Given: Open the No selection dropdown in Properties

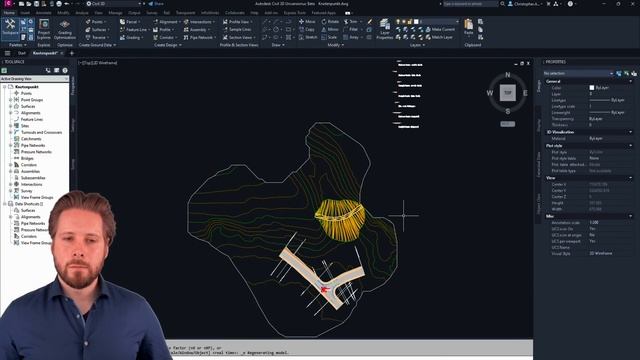Looking at the screenshot, I should [578, 73].
